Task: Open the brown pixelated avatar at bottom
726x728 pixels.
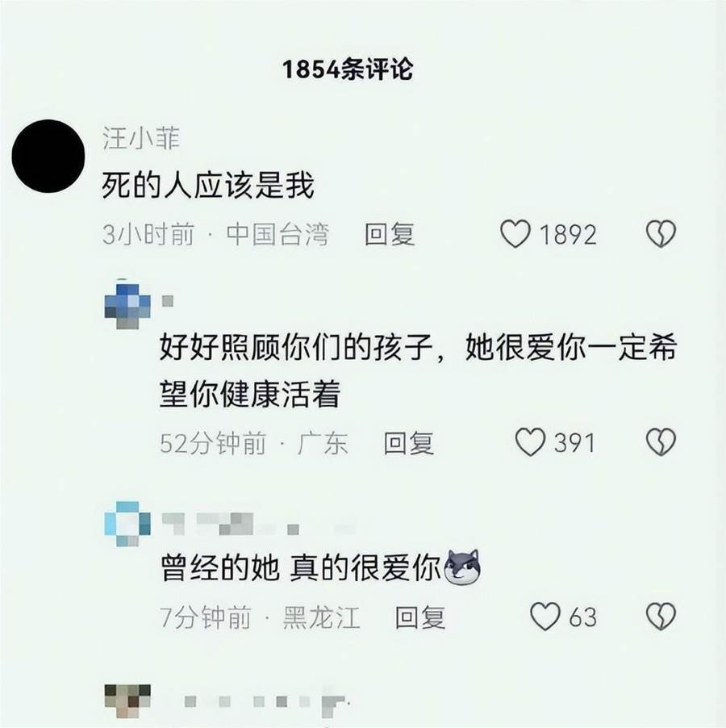Action: coord(127,701)
